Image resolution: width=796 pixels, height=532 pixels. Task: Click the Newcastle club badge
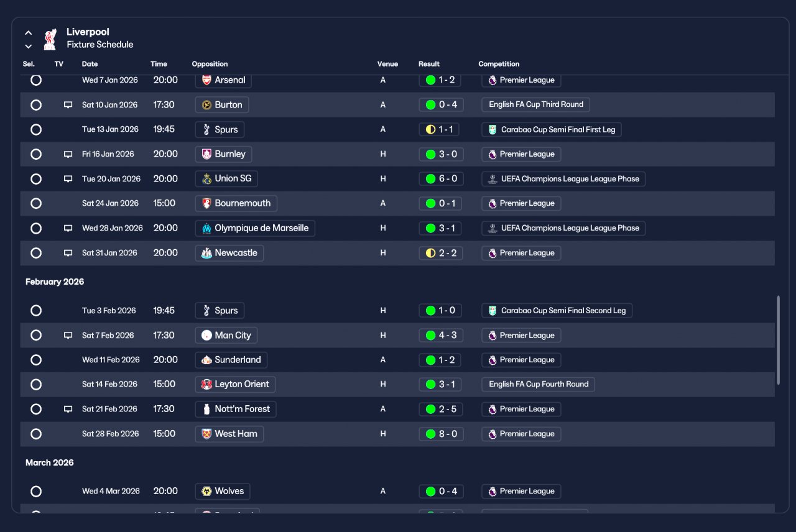[x=207, y=253]
